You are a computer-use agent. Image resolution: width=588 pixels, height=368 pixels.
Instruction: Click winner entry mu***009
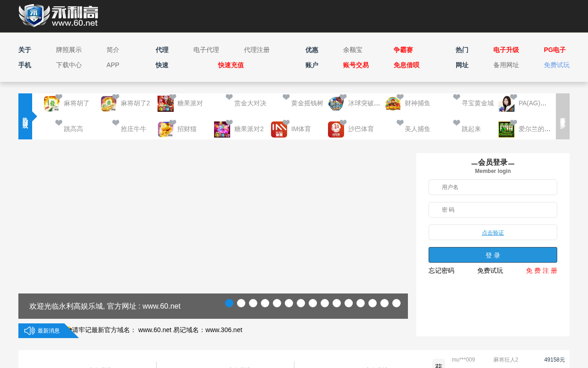[x=463, y=360]
